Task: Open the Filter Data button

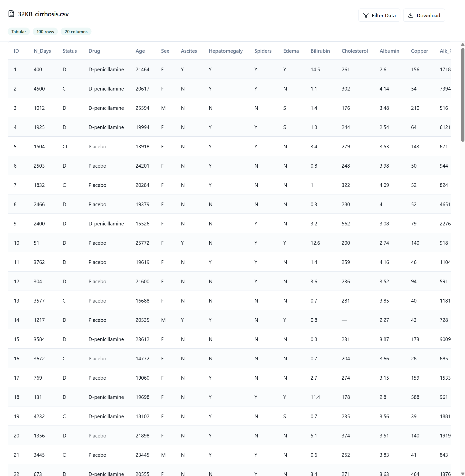Action: pyautogui.click(x=379, y=15)
